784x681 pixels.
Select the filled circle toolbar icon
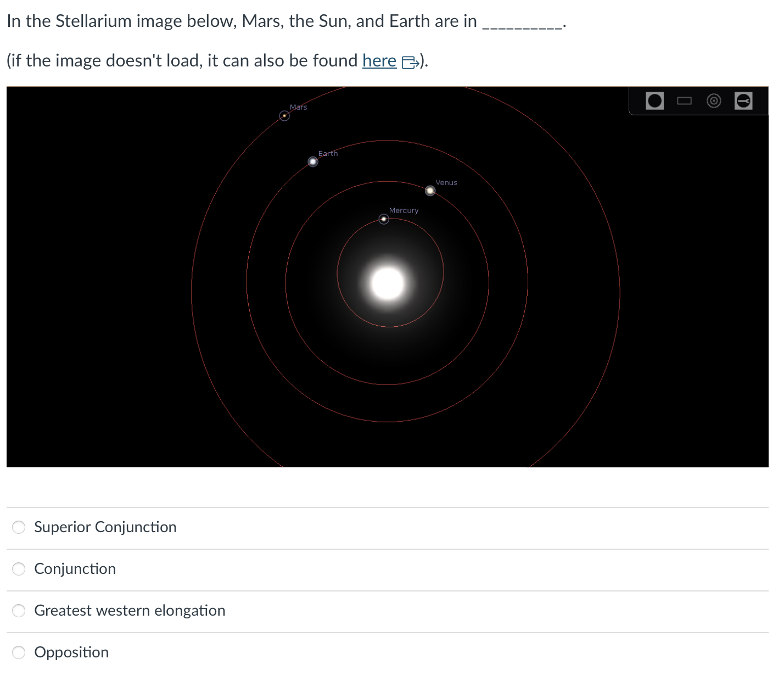coord(654,100)
